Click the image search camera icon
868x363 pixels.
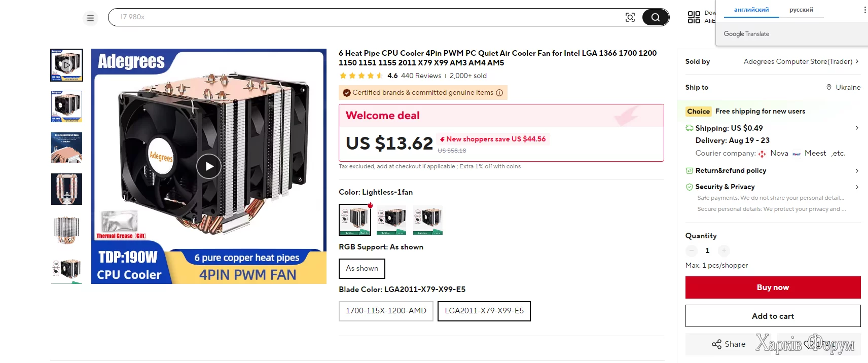coord(630,17)
